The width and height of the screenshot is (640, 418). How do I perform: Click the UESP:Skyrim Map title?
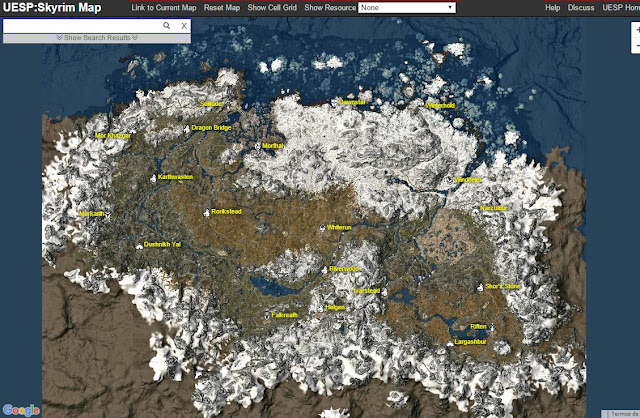(52, 7)
